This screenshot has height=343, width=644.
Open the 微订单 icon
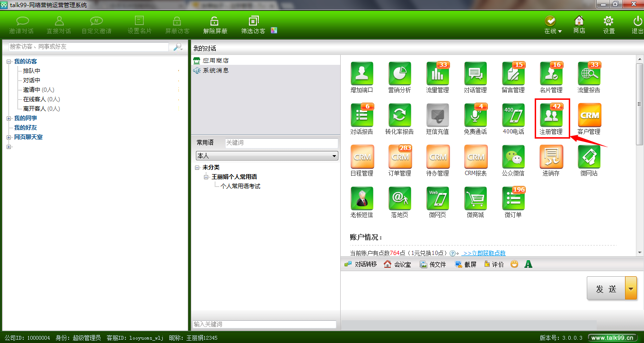click(x=513, y=199)
